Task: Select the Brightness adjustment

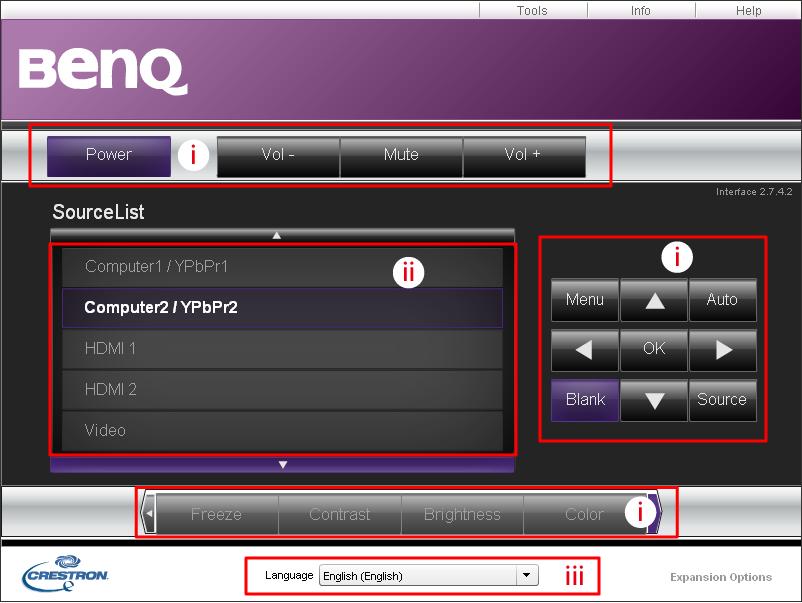Action: 462,514
